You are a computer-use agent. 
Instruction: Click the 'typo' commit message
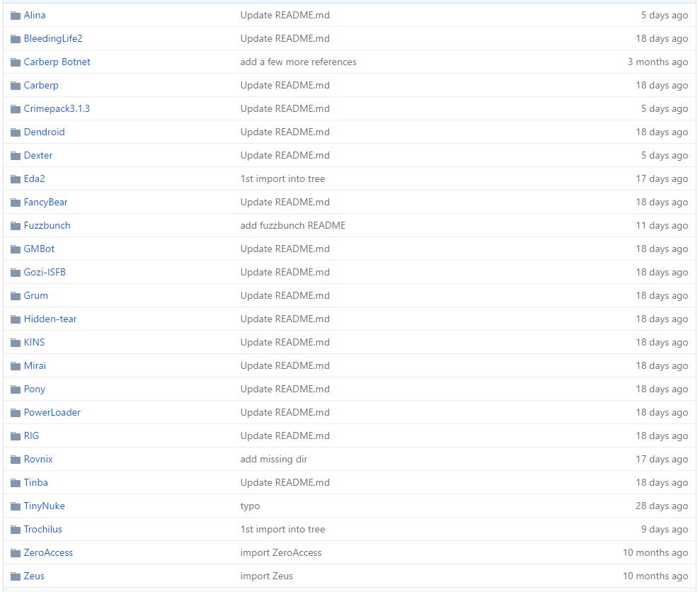(x=250, y=506)
